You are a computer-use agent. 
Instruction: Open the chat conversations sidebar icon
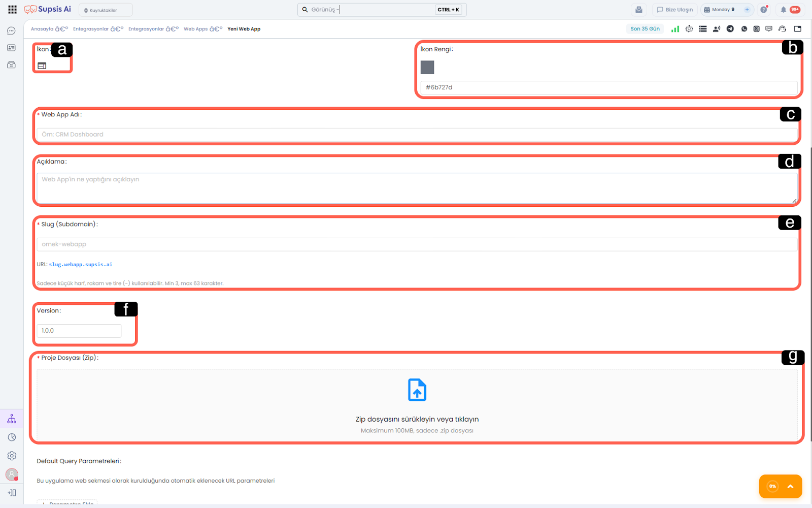[11, 31]
